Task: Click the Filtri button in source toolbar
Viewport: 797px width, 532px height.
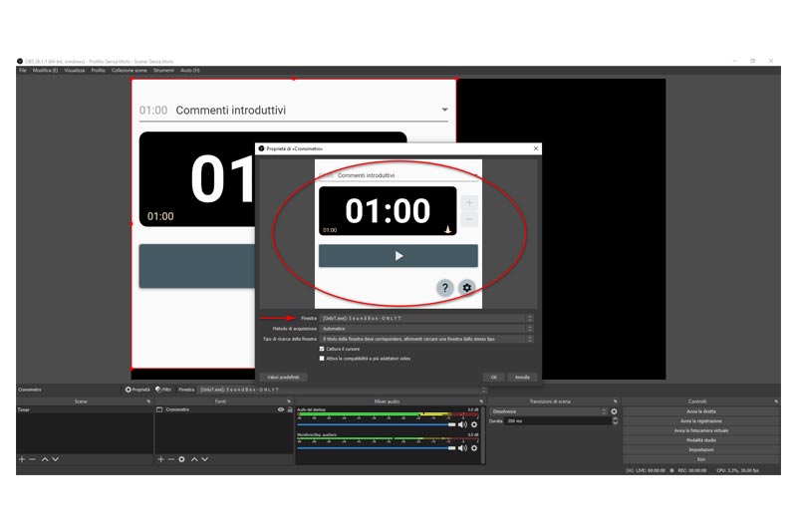Action: 163,390
